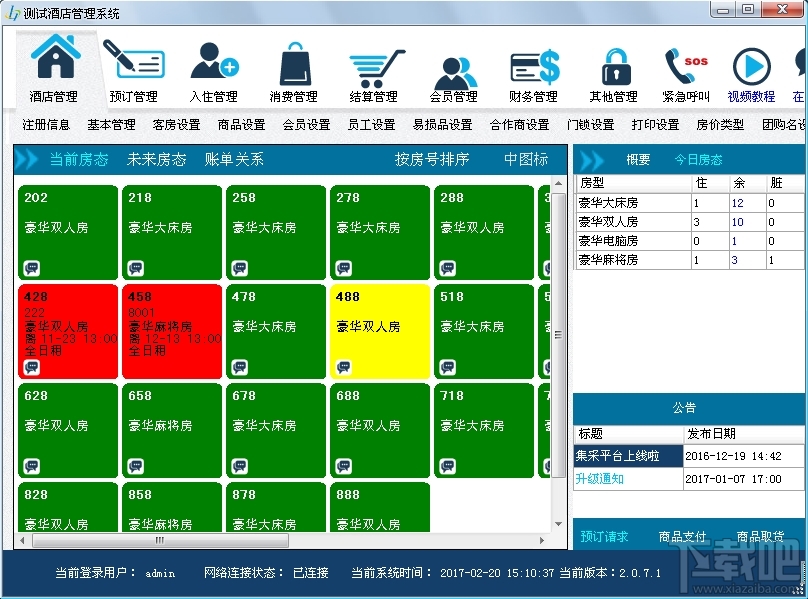The image size is (808, 599).
Task: Open the 财务管理 dollar card icon
Action: click(x=534, y=67)
